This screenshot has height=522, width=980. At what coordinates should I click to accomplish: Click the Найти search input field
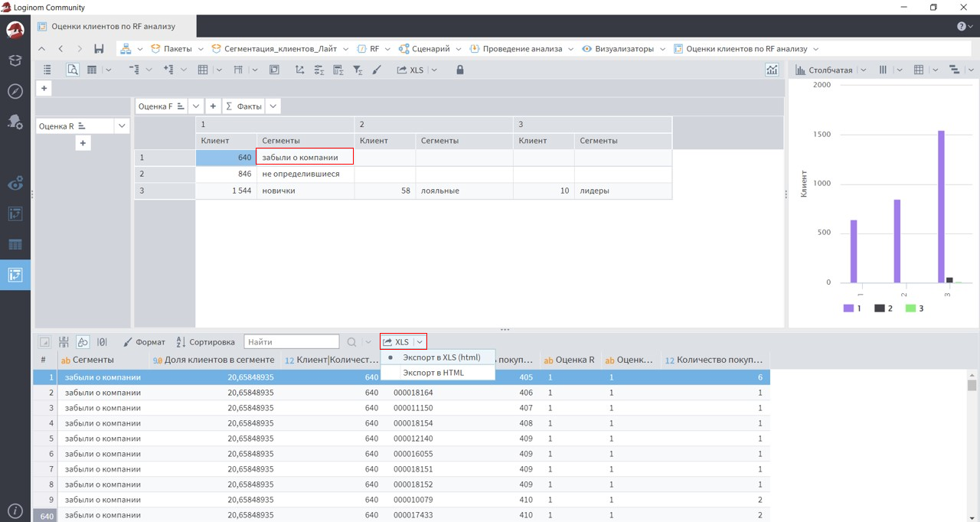tap(291, 342)
